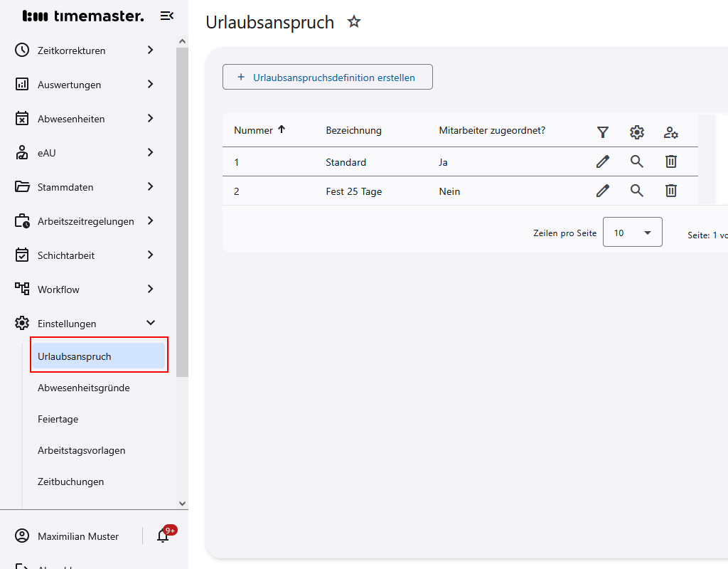Open the Zeilen pro Seite dropdown
Image resolution: width=728 pixels, height=569 pixels.
(632, 232)
